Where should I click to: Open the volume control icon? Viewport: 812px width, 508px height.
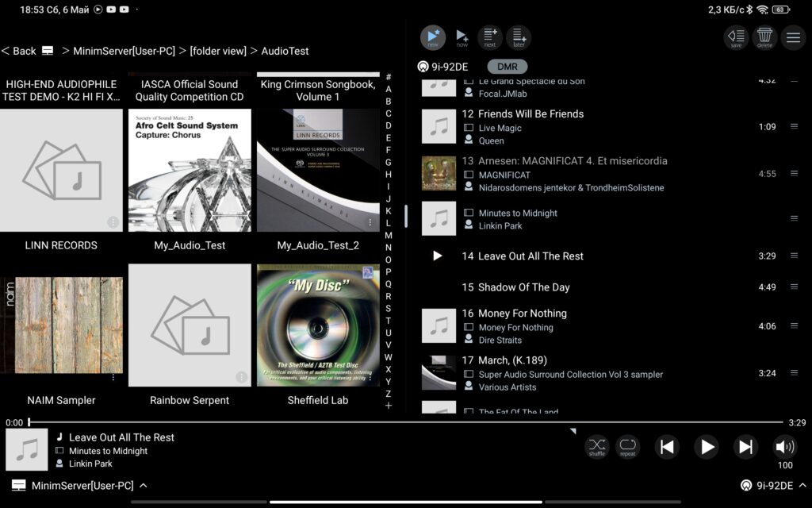(785, 446)
